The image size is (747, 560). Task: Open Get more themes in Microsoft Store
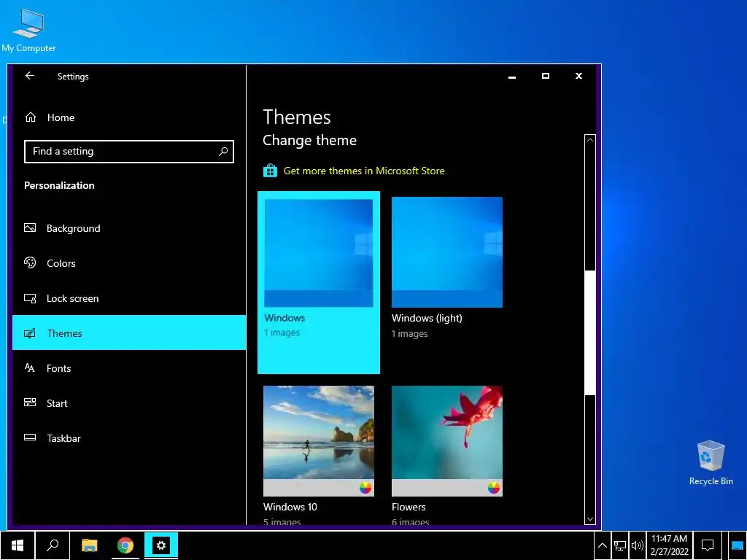[364, 171]
